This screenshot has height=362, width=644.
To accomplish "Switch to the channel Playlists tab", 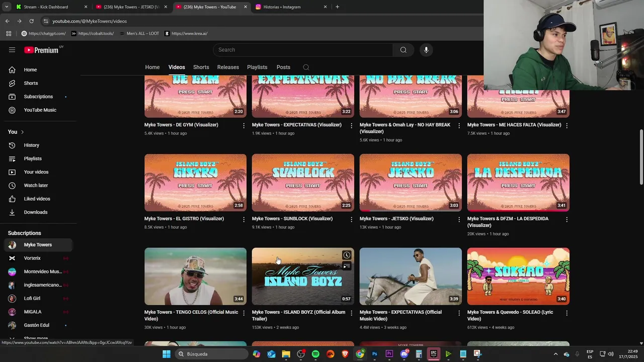I will [x=257, y=67].
